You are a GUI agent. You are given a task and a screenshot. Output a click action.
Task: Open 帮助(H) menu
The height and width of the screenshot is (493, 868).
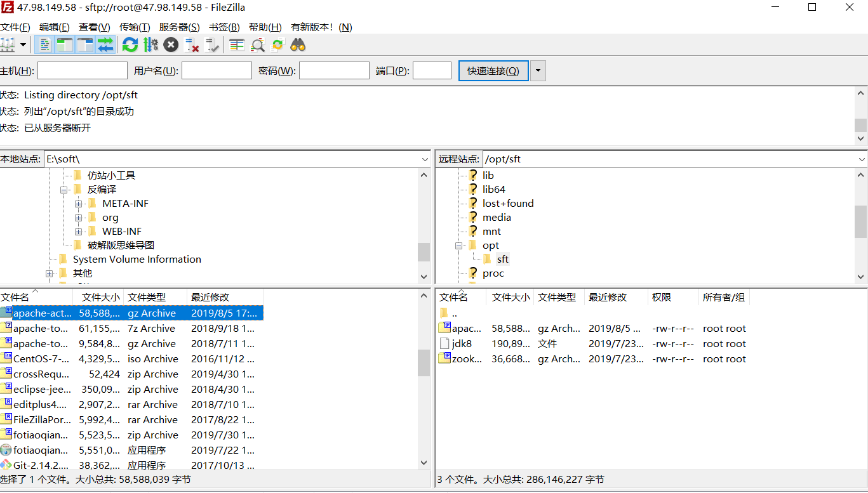coord(265,27)
